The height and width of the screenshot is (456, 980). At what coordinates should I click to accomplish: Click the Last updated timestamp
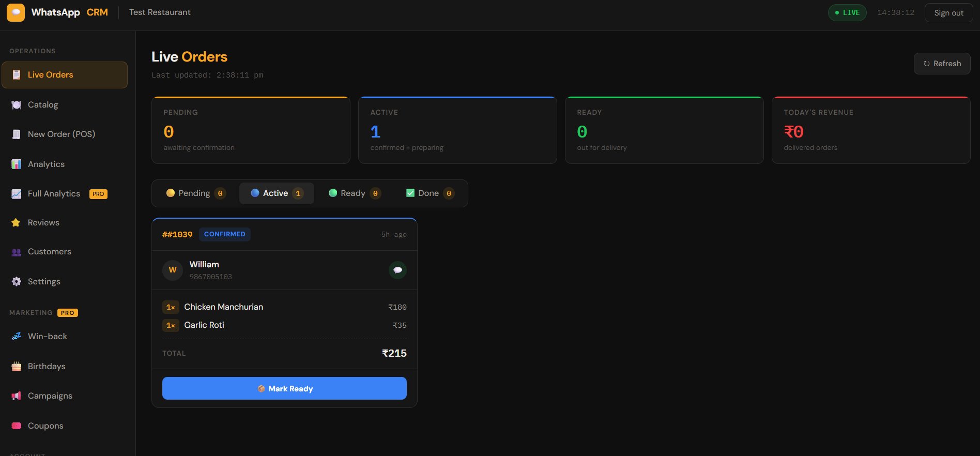207,75
